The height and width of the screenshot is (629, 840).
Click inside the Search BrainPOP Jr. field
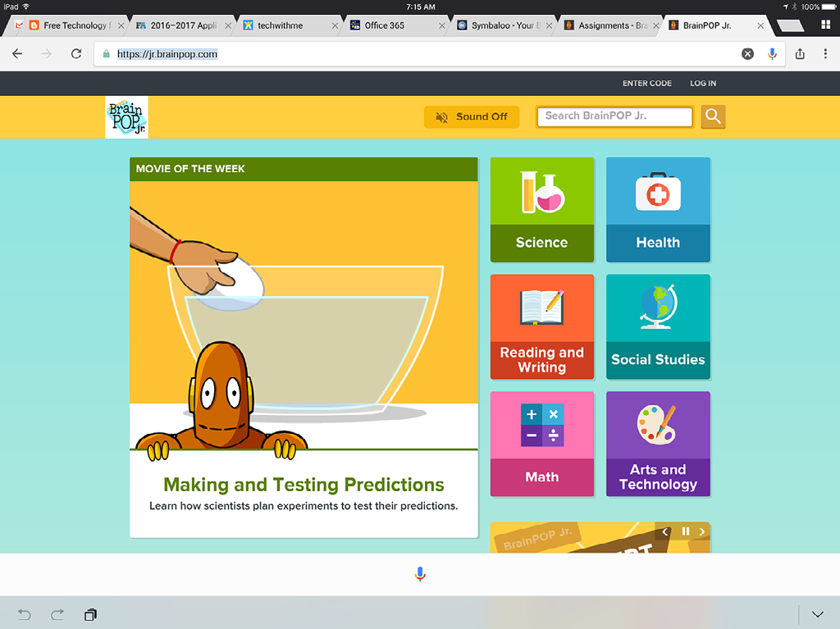pos(614,116)
